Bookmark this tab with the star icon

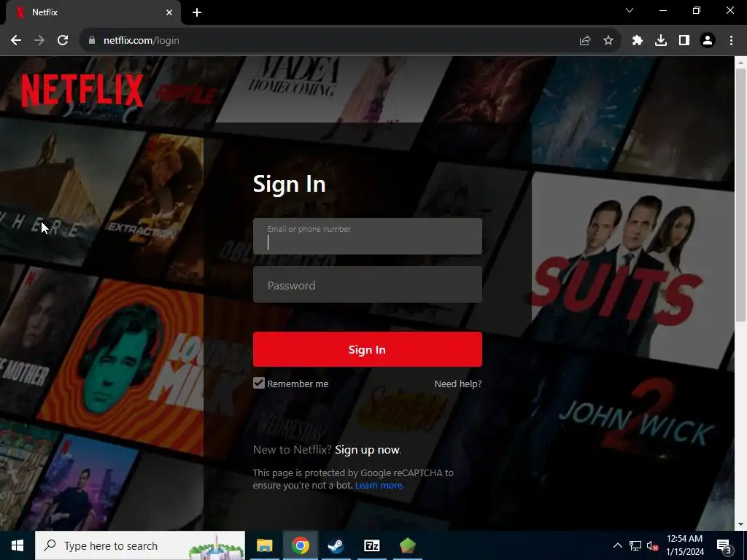point(608,41)
